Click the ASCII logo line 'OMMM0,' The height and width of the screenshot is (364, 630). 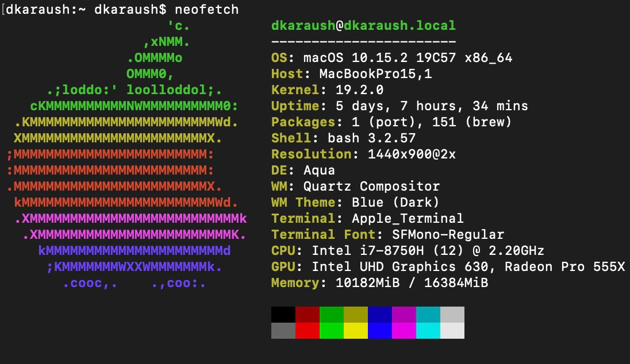150,74
